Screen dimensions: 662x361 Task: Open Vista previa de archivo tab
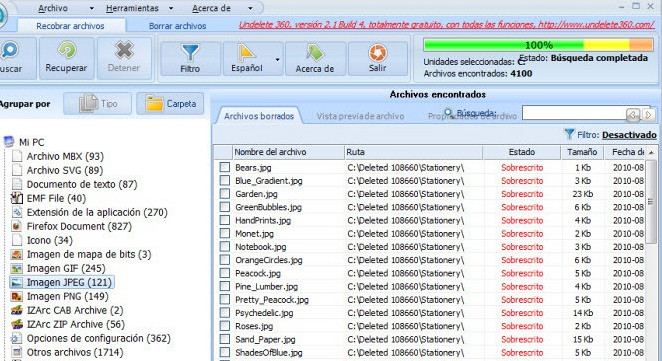(x=360, y=116)
